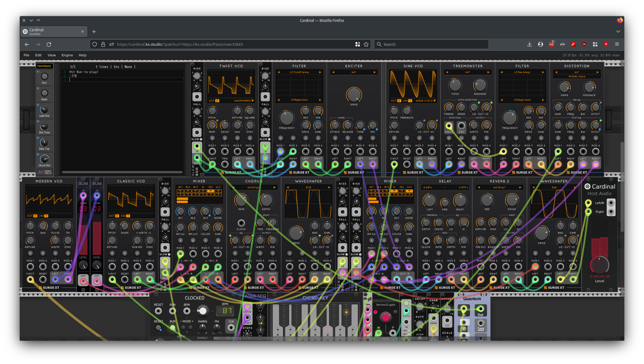The width and height of the screenshot is (644, 364).
Task: Click the Twist VCO Detune knob
Action: point(237,111)
